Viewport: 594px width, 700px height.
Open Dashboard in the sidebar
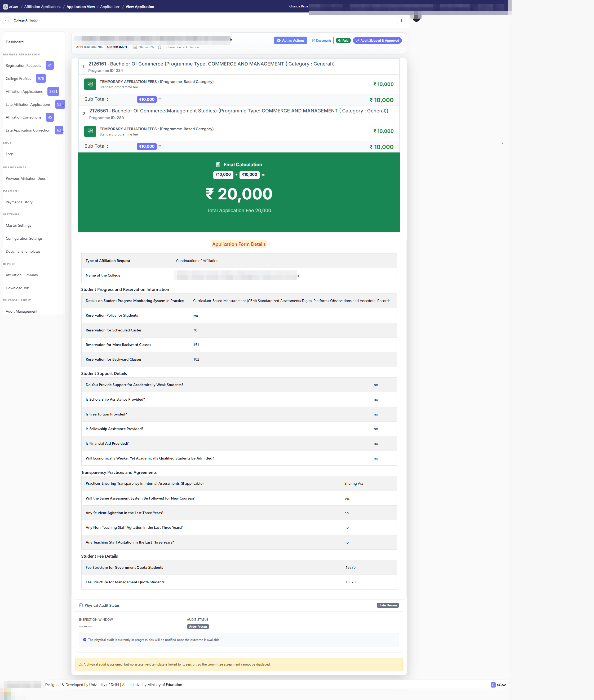tap(15, 42)
